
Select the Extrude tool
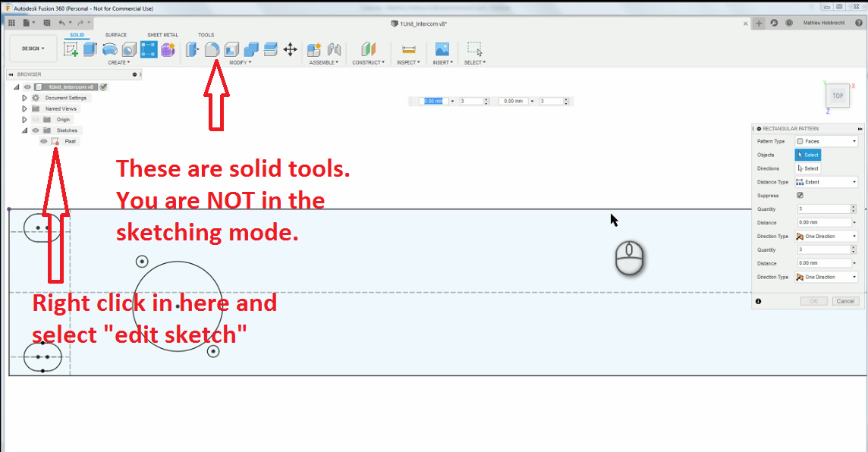90,49
